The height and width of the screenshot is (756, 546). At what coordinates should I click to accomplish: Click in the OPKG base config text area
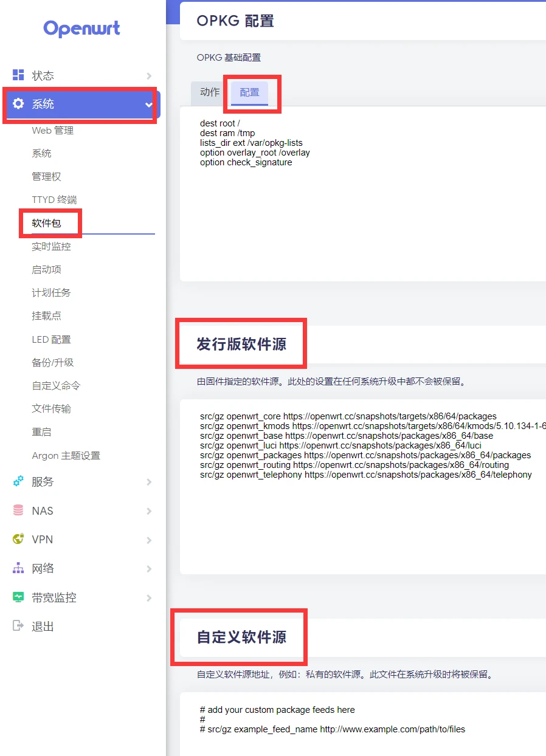(x=363, y=193)
